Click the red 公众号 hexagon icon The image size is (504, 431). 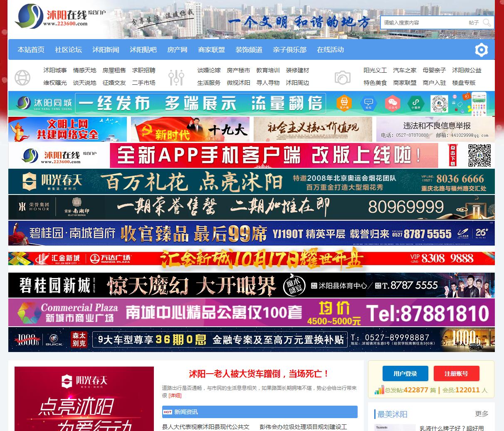click(392, 103)
